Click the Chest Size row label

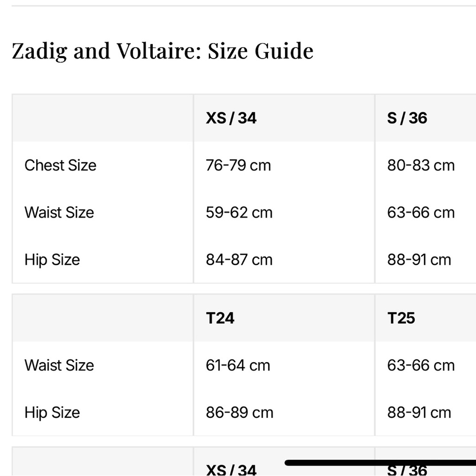[60, 166]
